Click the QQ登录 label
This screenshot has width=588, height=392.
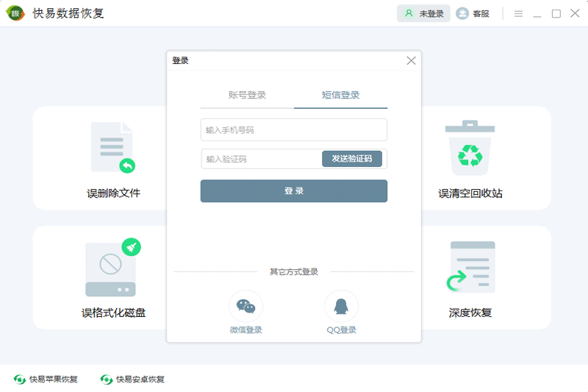click(341, 330)
